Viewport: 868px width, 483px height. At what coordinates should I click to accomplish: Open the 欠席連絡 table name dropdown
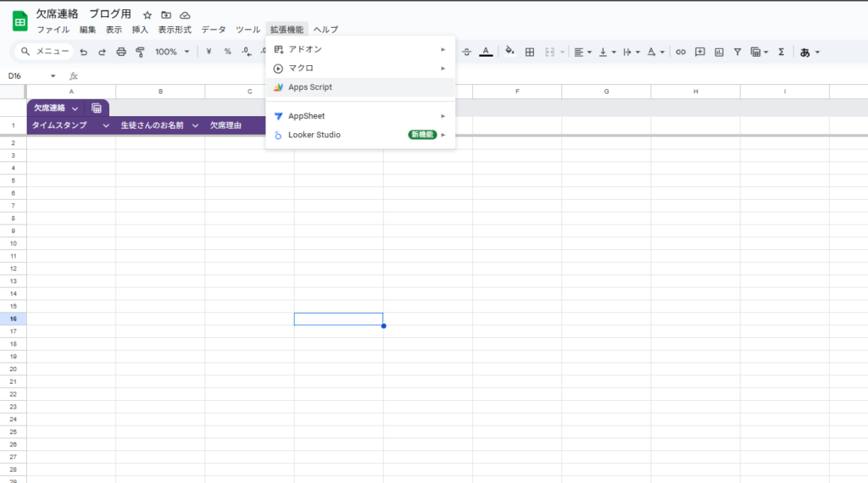pyautogui.click(x=75, y=108)
